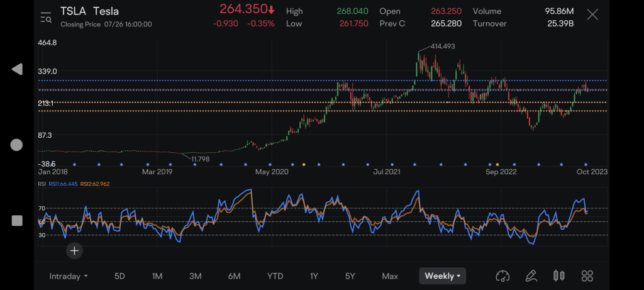Image resolution: width=644 pixels, height=290 pixels.
Task: Click the RSI1:66.445 legend value
Action: coord(63,184)
